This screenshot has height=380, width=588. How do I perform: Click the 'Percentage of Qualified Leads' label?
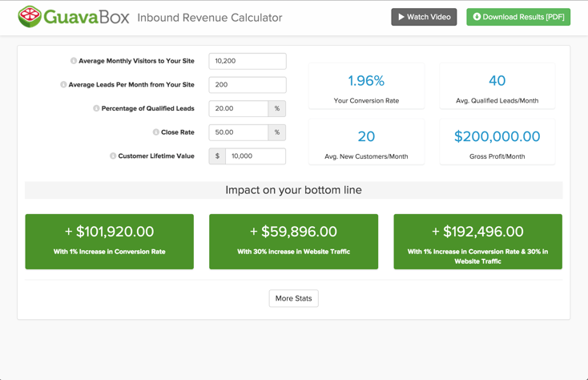point(147,108)
